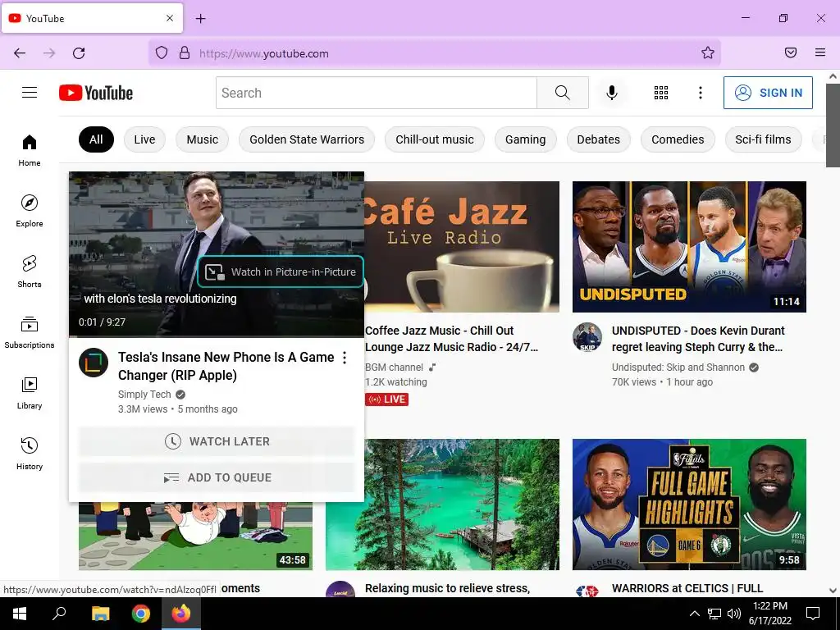Filter by Golden State Warriors
840x630 pixels.
coord(307,139)
